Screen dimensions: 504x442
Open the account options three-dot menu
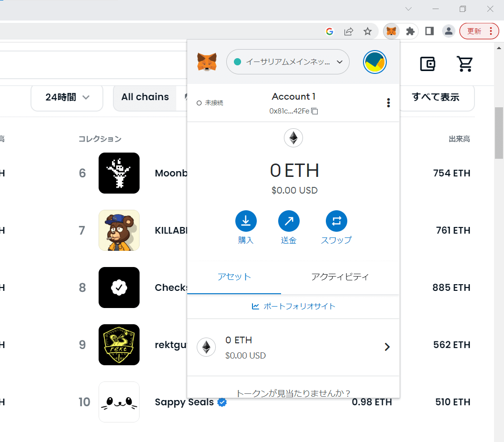point(389,103)
